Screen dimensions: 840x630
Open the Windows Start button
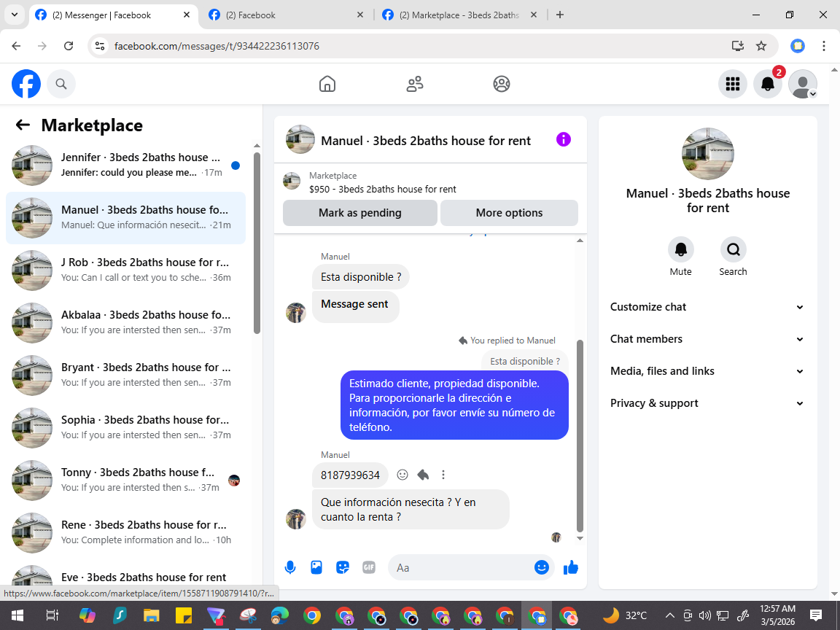[17, 615]
